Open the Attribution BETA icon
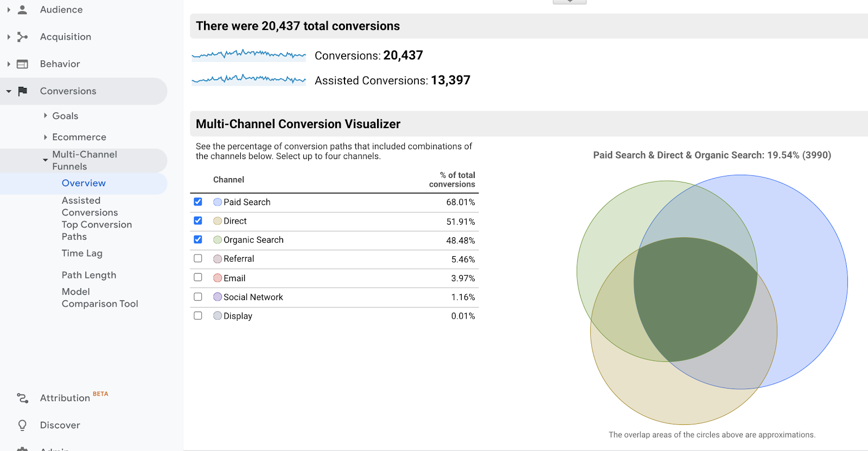 (22, 398)
